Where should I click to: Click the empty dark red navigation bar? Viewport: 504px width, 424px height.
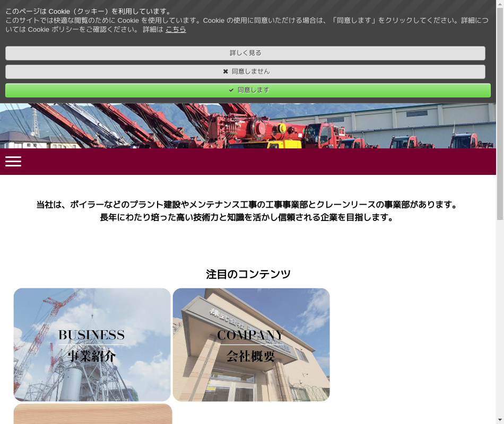point(255,162)
